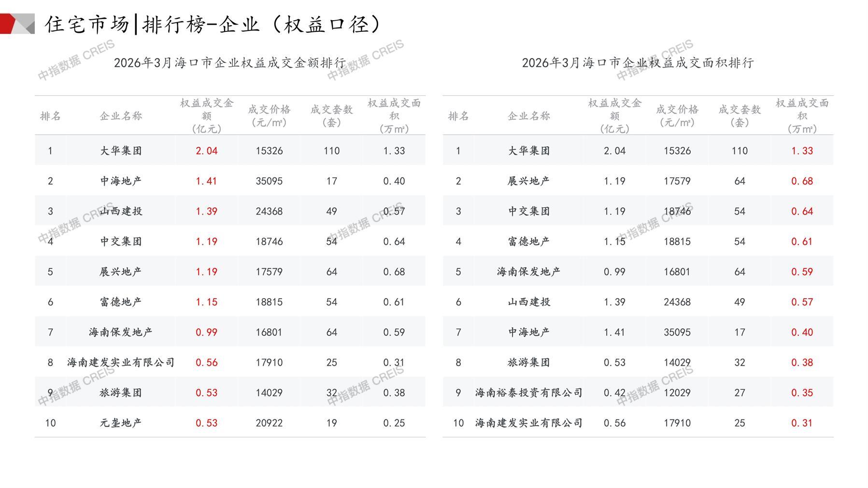The image size is (868, 488).
Task: Click 企业名称 header in the amount ranking table
Action: tap(121, 116)
